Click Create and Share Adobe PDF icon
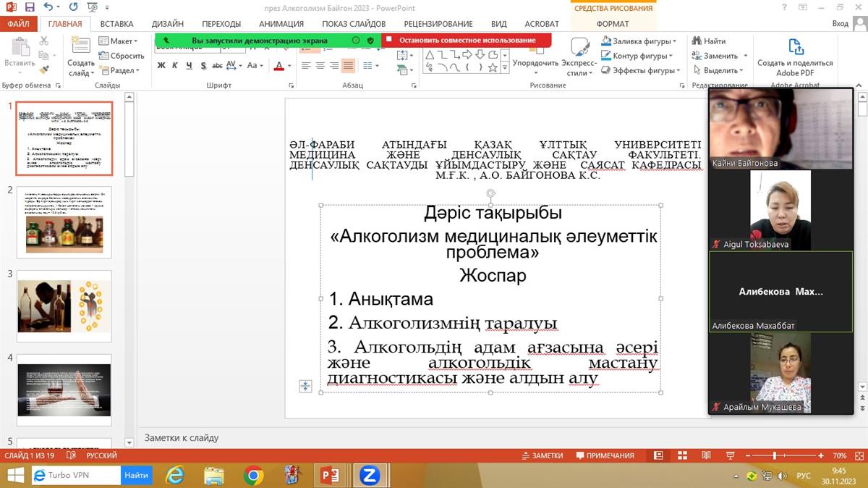The height and width of the screenshot is (488, 868). tap(795, 48)
